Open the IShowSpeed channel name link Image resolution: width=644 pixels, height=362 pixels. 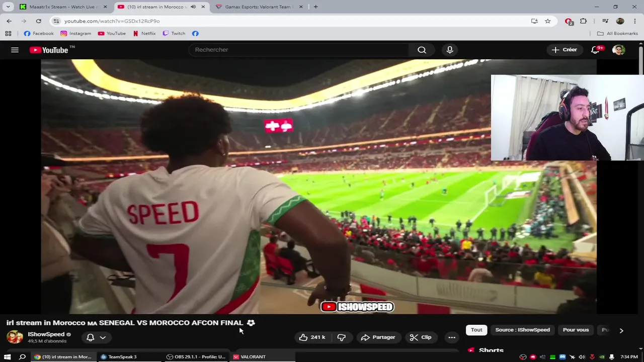point(46,334)
